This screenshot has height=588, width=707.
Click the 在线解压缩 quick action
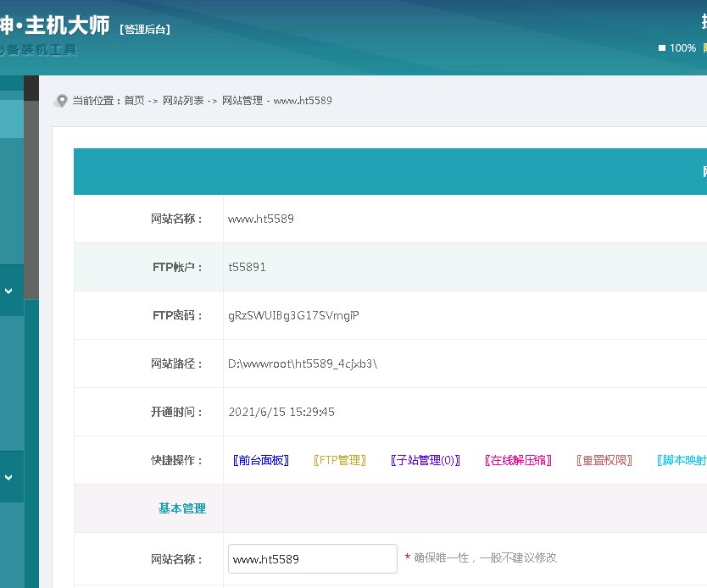[518, 461]
